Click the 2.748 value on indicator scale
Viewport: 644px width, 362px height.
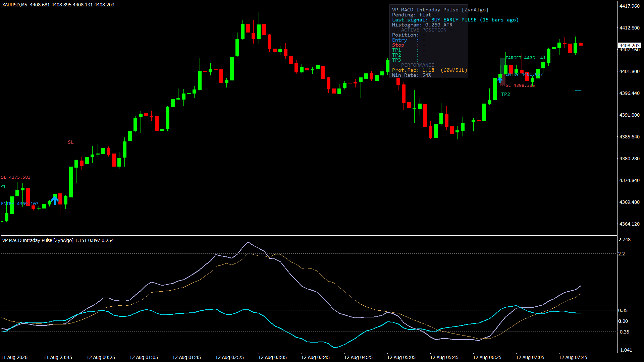(x=625, y=240)
